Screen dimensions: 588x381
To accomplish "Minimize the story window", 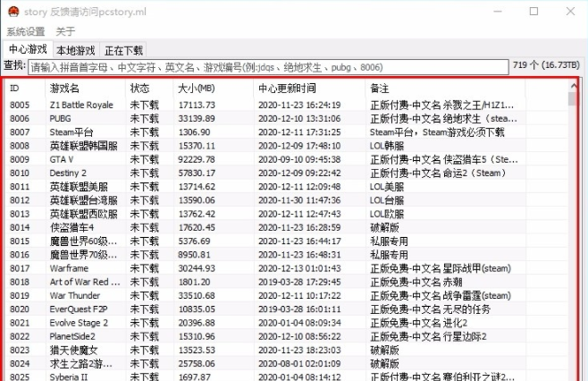I will coord(498,12).
